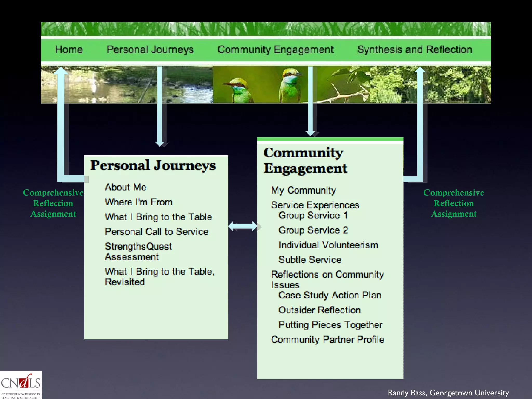This screenshot has width=532, height=399.
Task: Expand the Service Experiences section
Action: [315, 205]
